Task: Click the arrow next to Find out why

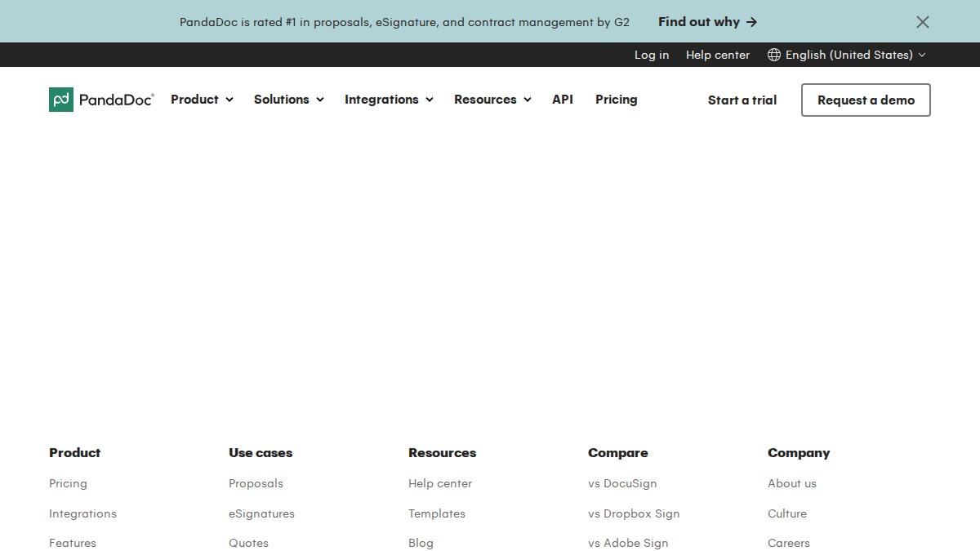Action: [752, 22]
